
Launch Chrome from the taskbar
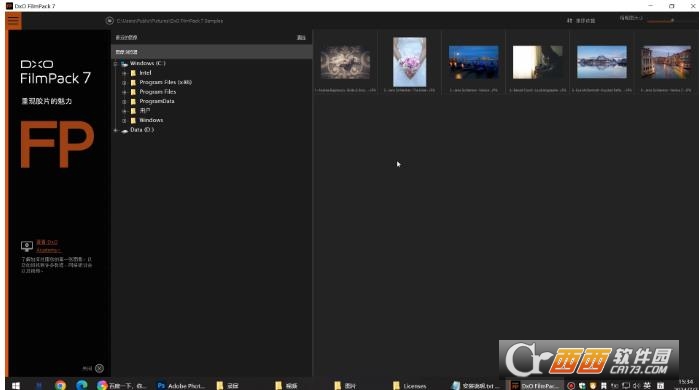(60, 386)
